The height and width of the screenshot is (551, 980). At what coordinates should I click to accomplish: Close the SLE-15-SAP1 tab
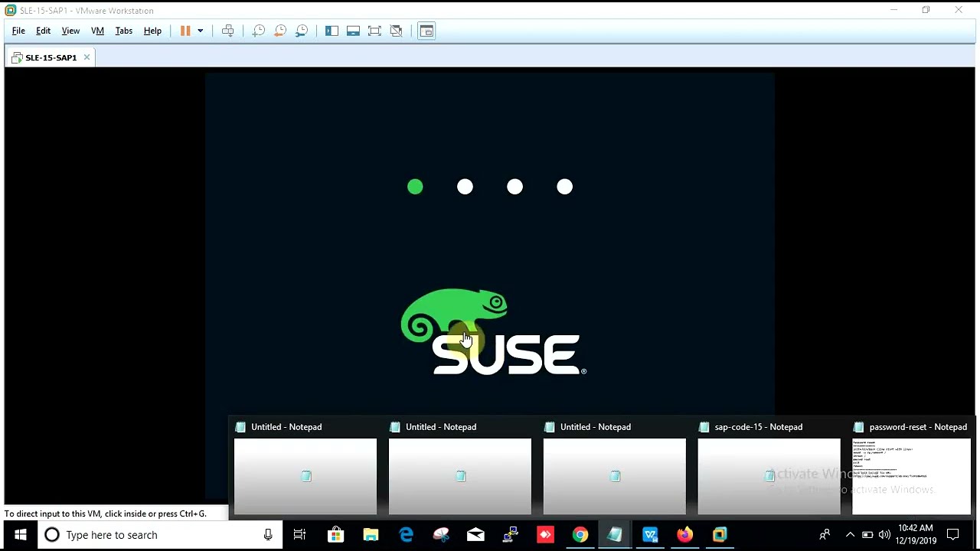pyautogui.click(x=87, y=57)
